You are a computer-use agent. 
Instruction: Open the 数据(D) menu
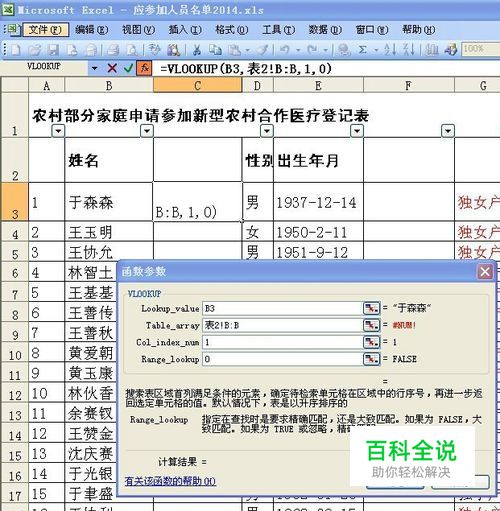325,30
